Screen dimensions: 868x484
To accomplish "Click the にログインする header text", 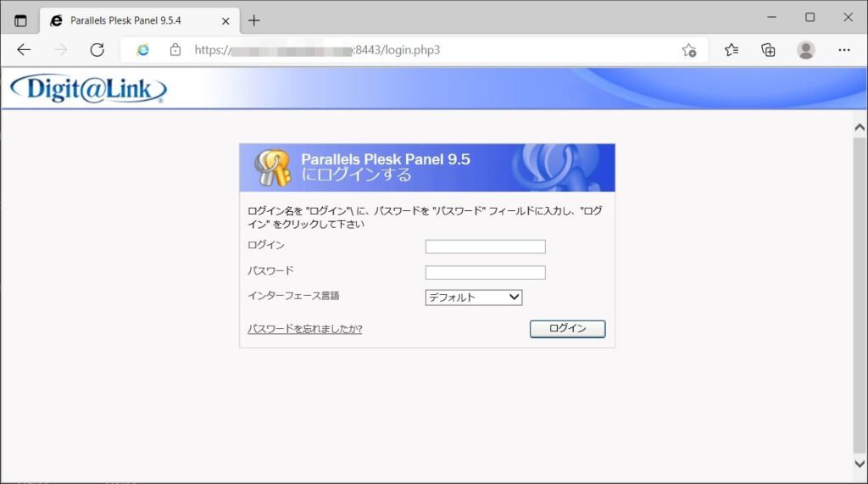I will pyautogui.click(x=357, y=175).
